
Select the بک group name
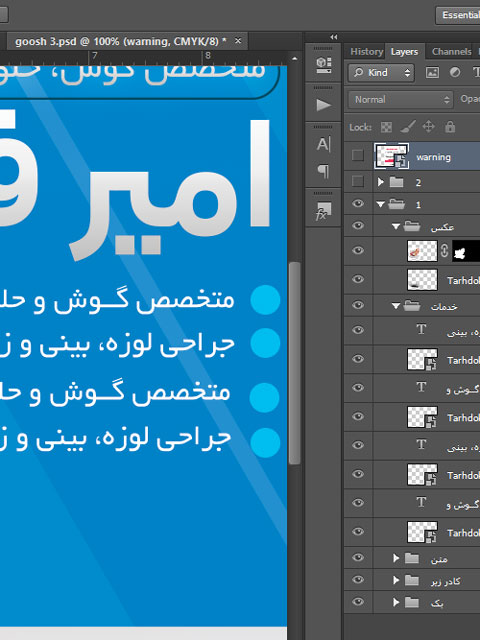437,603
